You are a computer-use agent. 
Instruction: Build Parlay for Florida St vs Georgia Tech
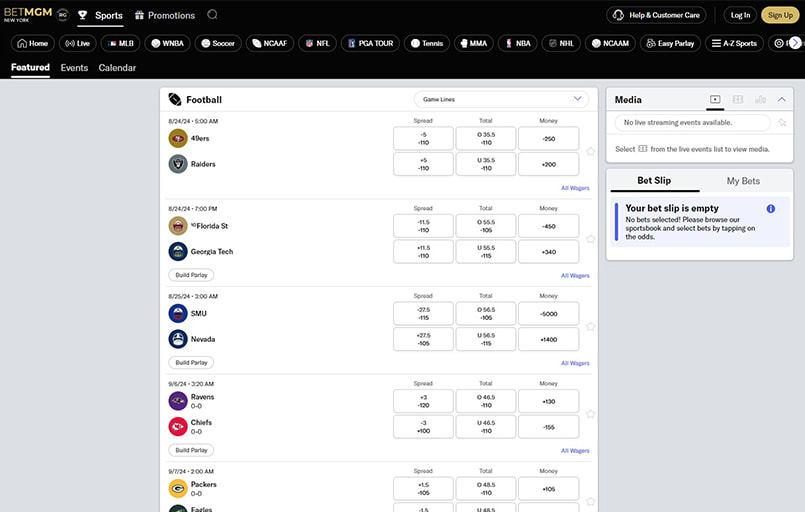pos(191,275)
